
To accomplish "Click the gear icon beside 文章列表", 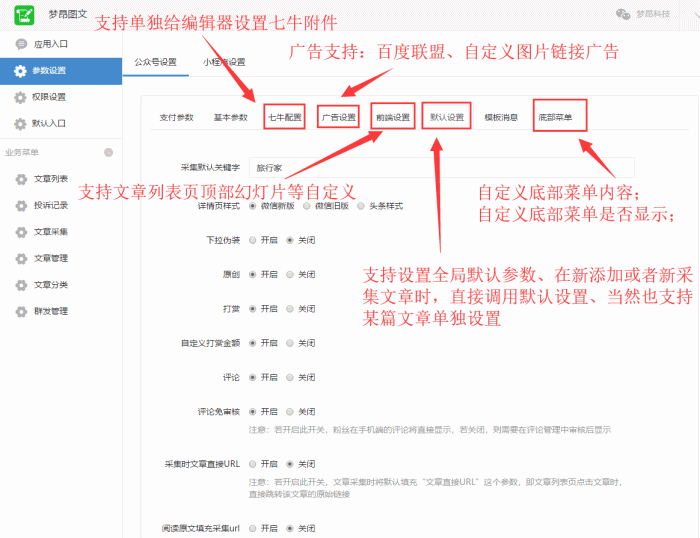I will 21,179.
